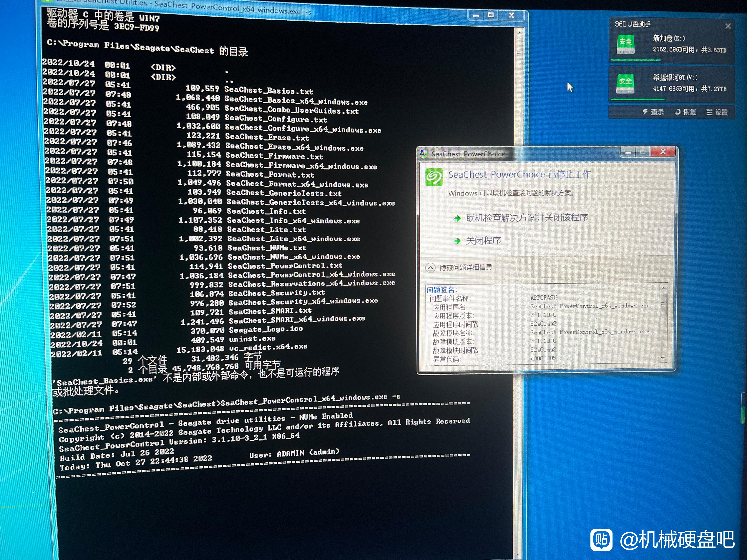Click 恢复 restore button in 360 U盘助手
747x560 pixels.
[x=685, y=112]
